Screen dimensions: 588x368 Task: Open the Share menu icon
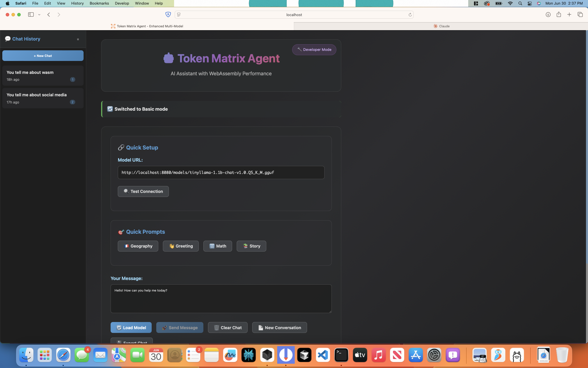click(x=559, y=15)
